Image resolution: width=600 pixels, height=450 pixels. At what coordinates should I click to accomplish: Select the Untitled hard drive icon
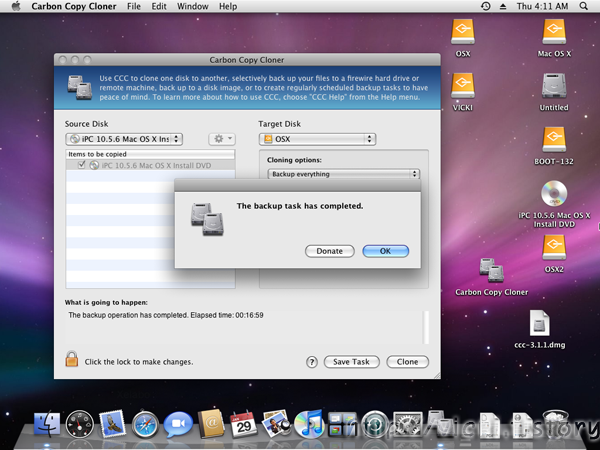click(554, 86)
